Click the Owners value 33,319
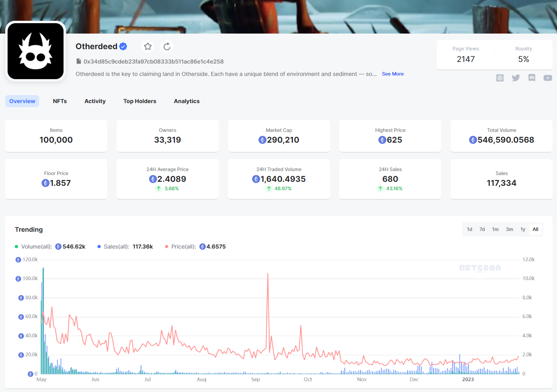The height and width of the screenshot is (392, 557). 167,140
